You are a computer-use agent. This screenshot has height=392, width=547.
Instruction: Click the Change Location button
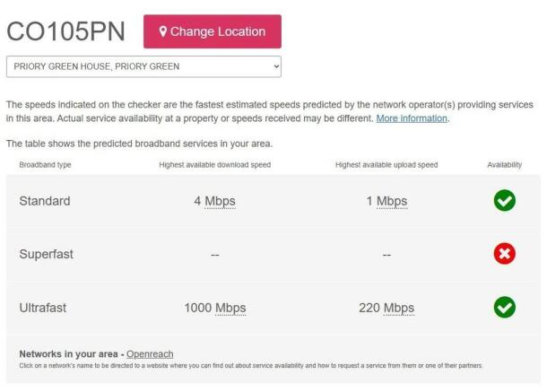click(x=213, y=31)
